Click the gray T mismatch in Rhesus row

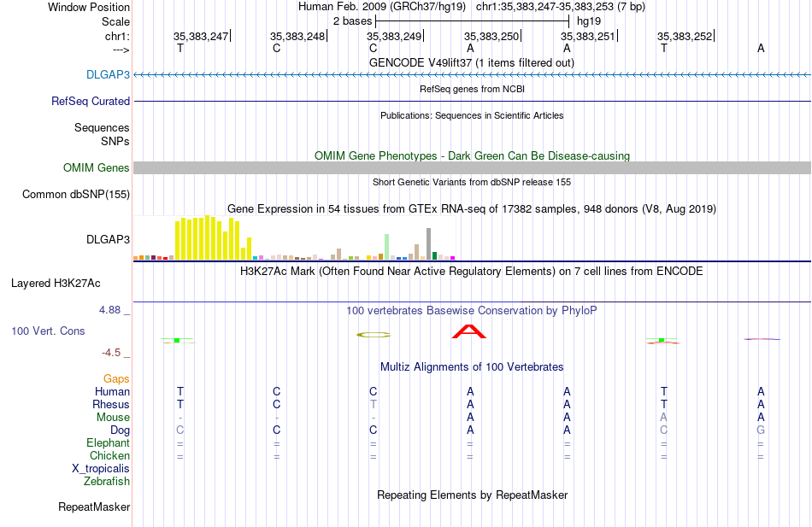(x=374, y=404)
